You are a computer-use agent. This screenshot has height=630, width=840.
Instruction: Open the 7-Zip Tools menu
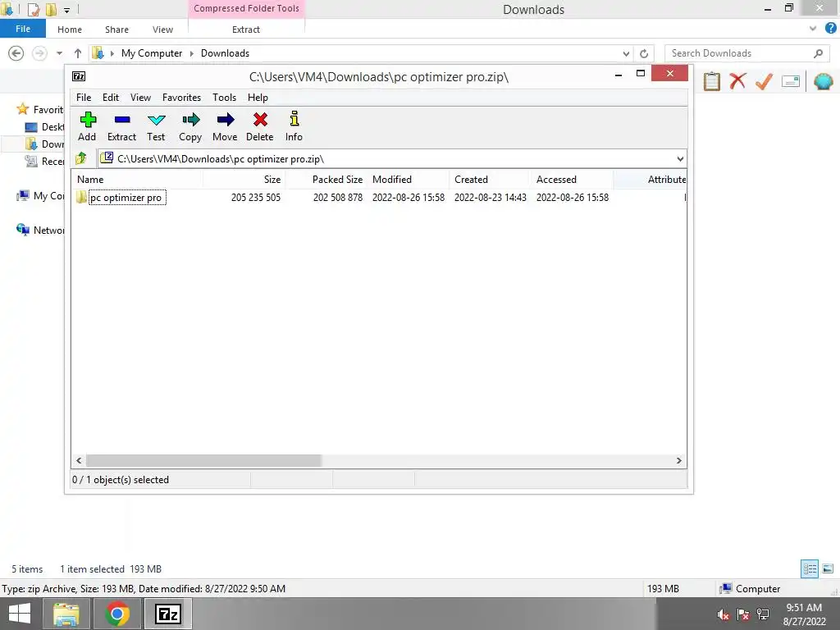coord(225,98)
